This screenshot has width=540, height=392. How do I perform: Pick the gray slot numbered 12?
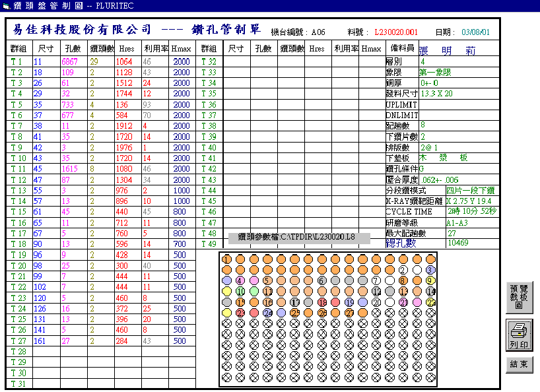click(x=376, y=292)
